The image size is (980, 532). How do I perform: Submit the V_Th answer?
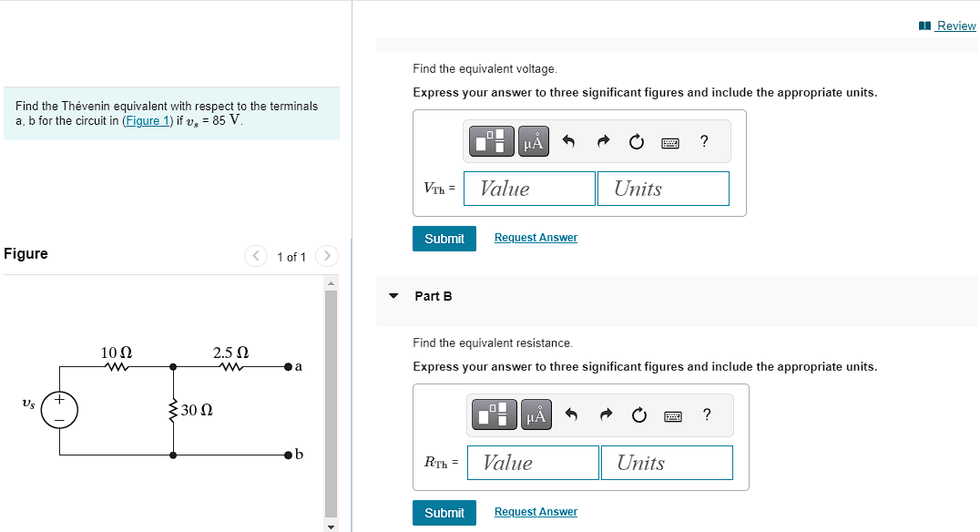click(x=444, y=238)
